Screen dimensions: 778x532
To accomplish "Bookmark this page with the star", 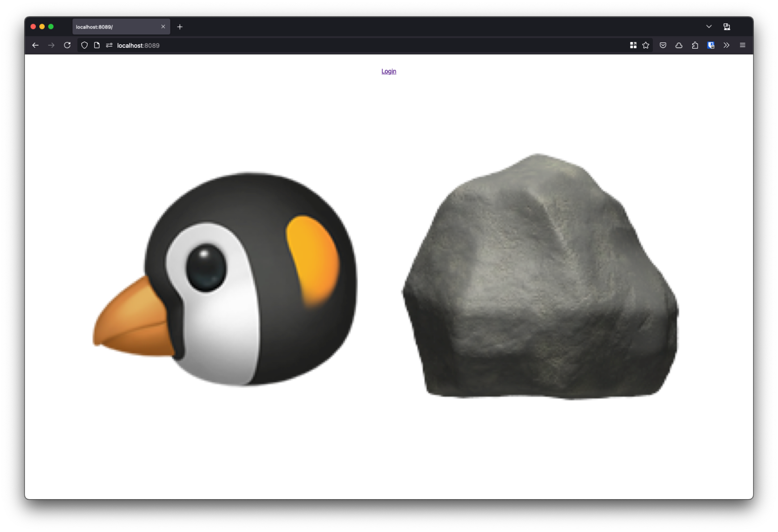I will pyautogui.click(x=646, y=45).
